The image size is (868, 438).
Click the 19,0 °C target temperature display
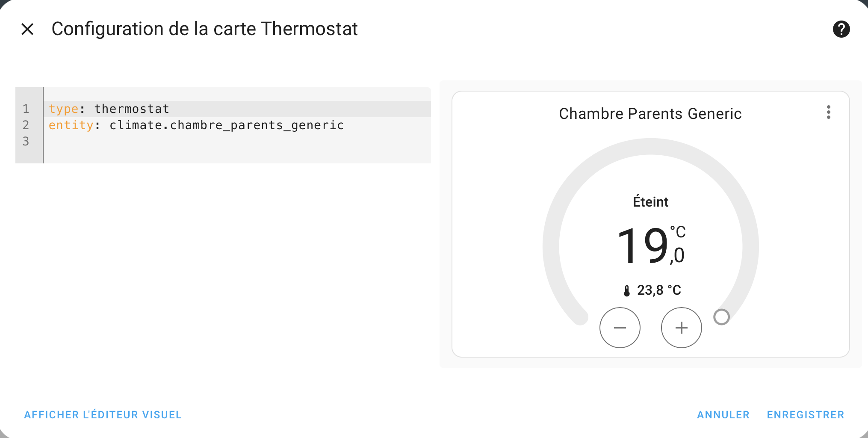click(650, 246)
